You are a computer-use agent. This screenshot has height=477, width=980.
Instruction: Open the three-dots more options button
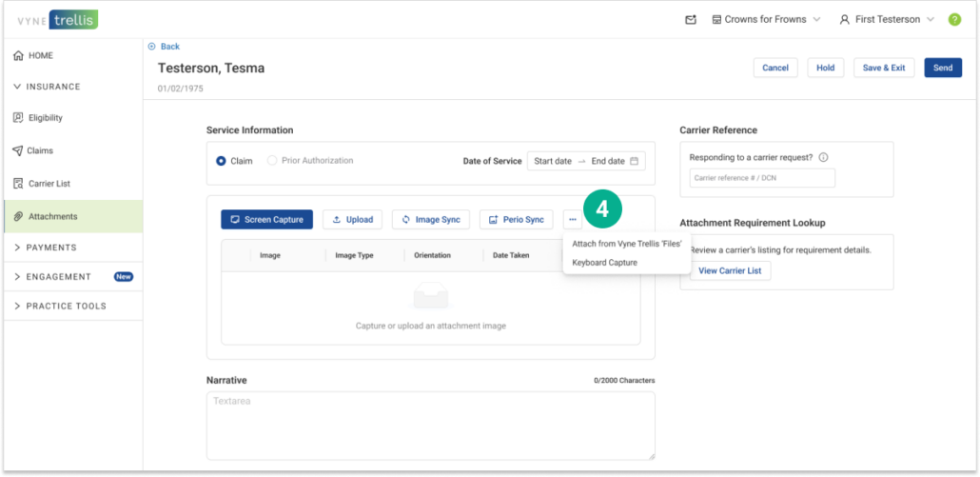tap(572, 220)
